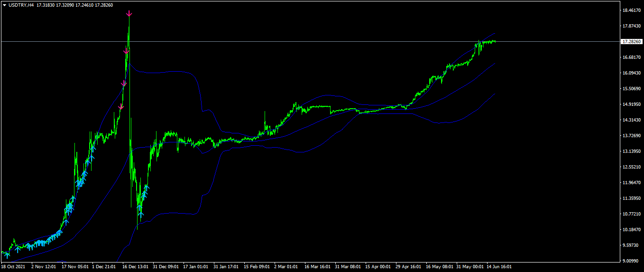Click the 2 Mar 01:01 time label

[x=287, y=267]
